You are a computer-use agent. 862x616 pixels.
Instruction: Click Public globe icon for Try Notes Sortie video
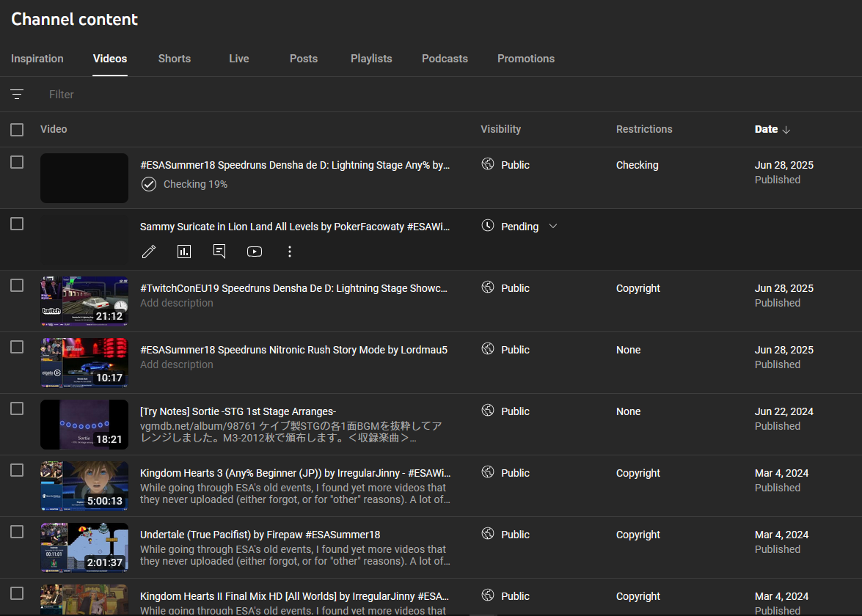click(x=488, y=410)
